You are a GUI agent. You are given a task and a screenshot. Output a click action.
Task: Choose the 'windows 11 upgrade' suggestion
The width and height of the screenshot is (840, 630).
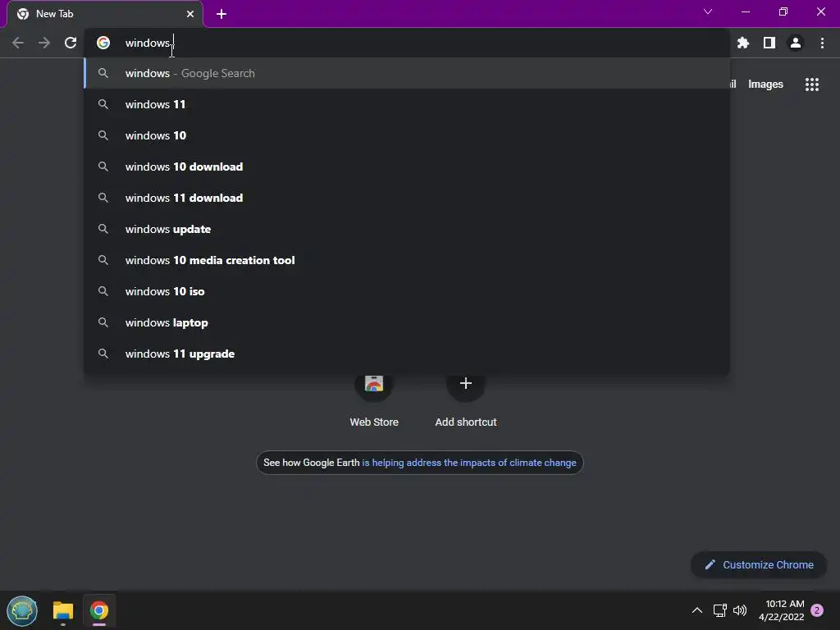coord(407,354)
